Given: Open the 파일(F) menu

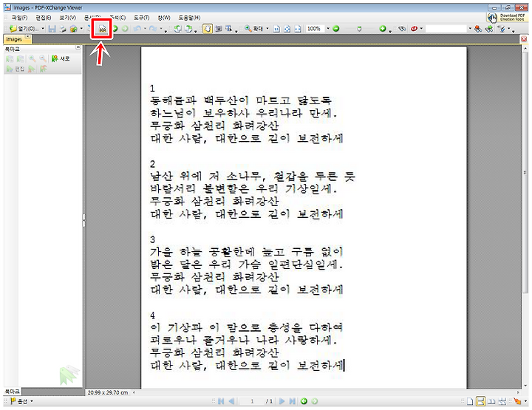Looking at the screenshot, I should point(19,18).
